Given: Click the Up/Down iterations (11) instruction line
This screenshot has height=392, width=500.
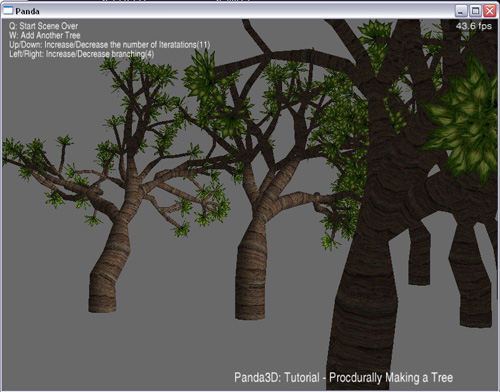Looking at the screenshot, I should click(109, 45).
